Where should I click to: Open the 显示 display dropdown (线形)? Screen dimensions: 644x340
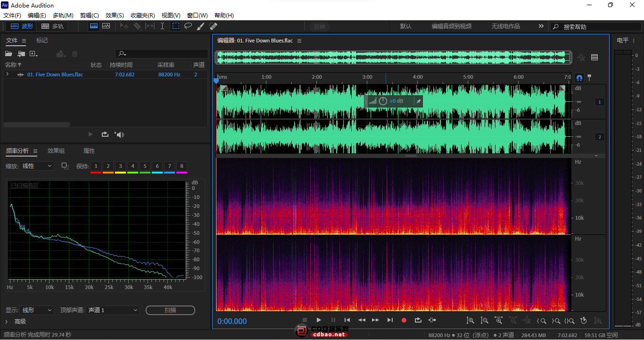coord(37,310)
